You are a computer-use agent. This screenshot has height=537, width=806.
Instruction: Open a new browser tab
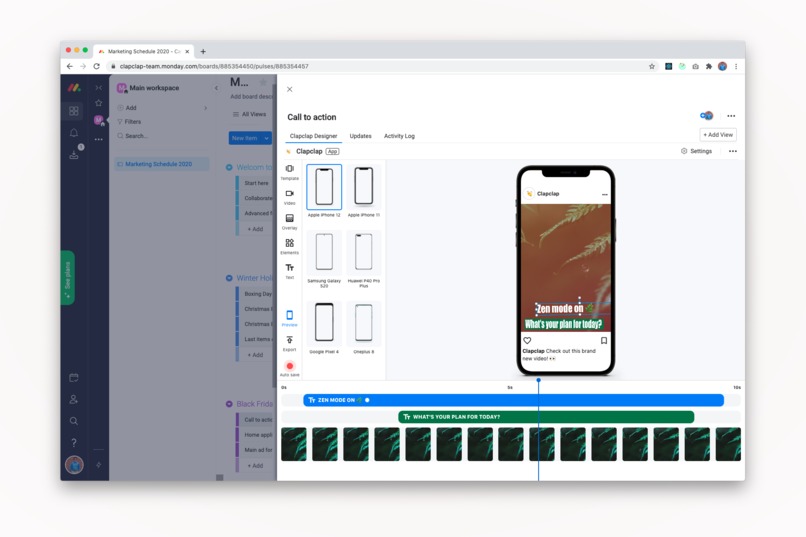203,51
